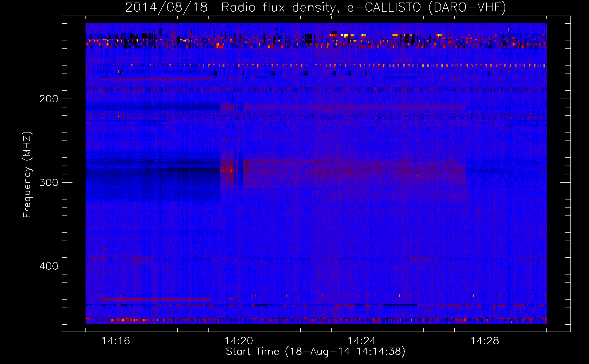This screenshot has height=364, width=589.
Task: Select the 200 frequency axis label
Action: pos(49,99)
